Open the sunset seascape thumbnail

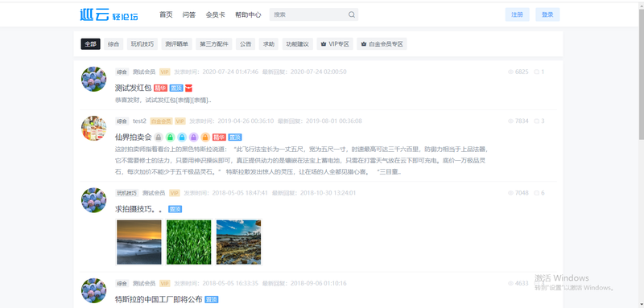139,242
